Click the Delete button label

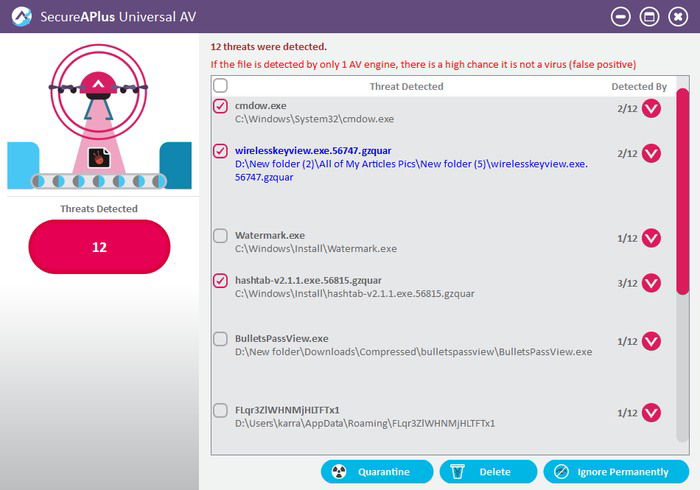pyautogui.click(x=495, y=472)
